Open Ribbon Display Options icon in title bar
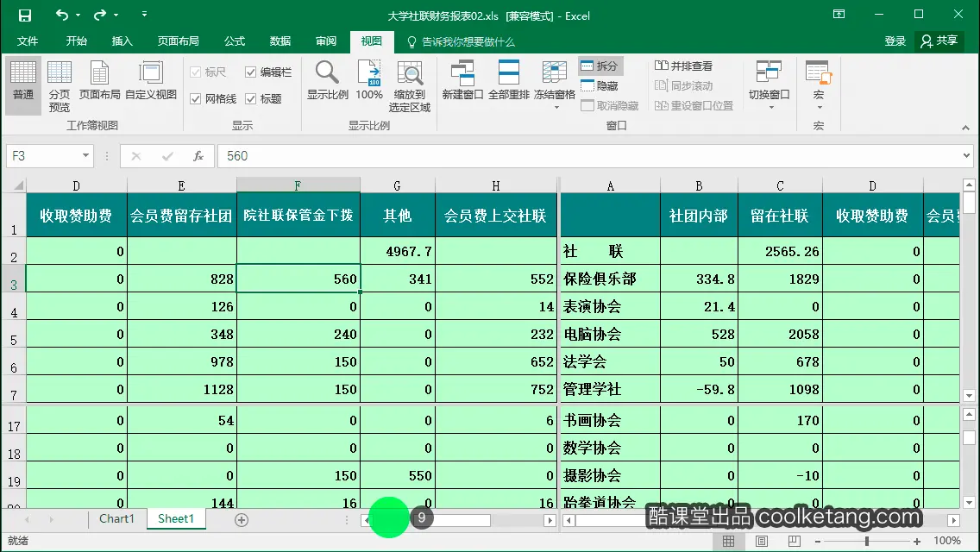 pyautogui.click(x=839, y=15)
